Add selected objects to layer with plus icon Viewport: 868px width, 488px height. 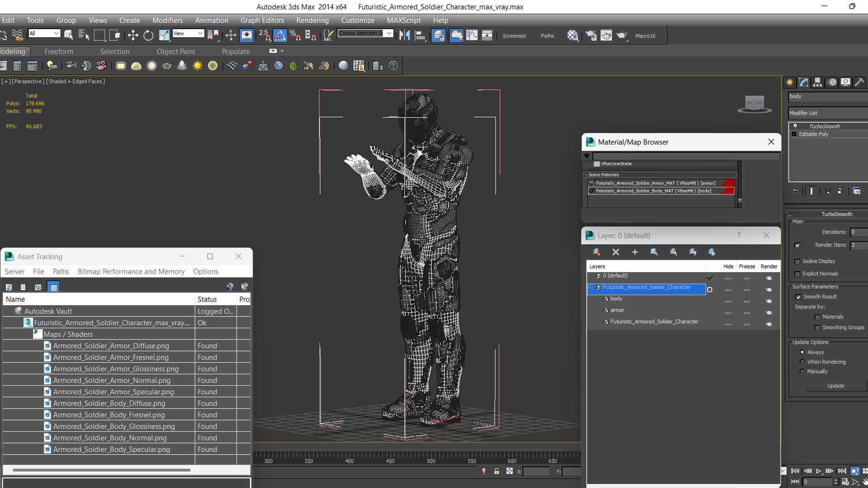pos(635,252)
